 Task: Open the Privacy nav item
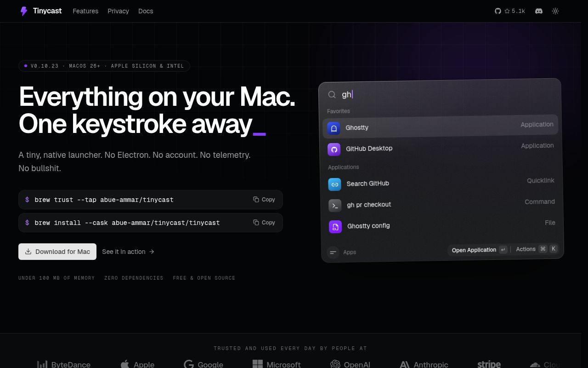[x=118, y=11]
